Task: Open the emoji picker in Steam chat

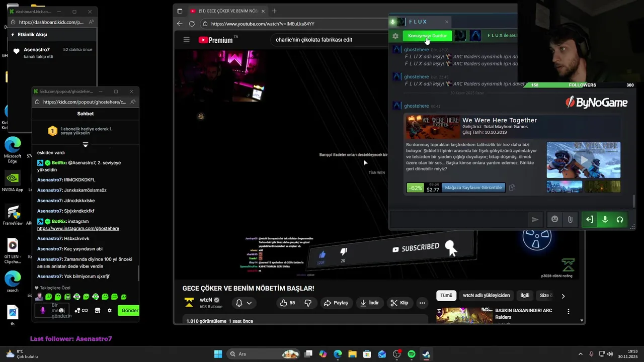Action: click(555, 219)
